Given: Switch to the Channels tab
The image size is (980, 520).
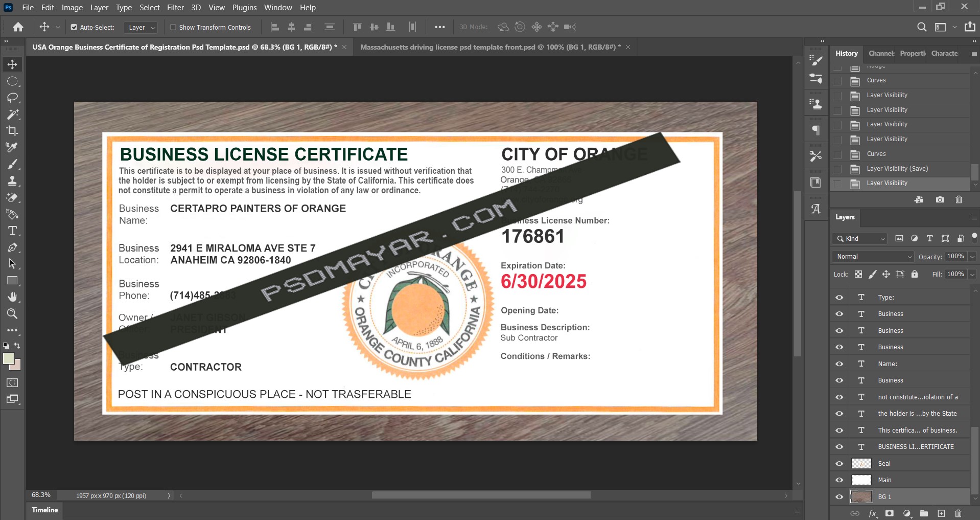Looking at the screenshot, I should click(881, 53).
